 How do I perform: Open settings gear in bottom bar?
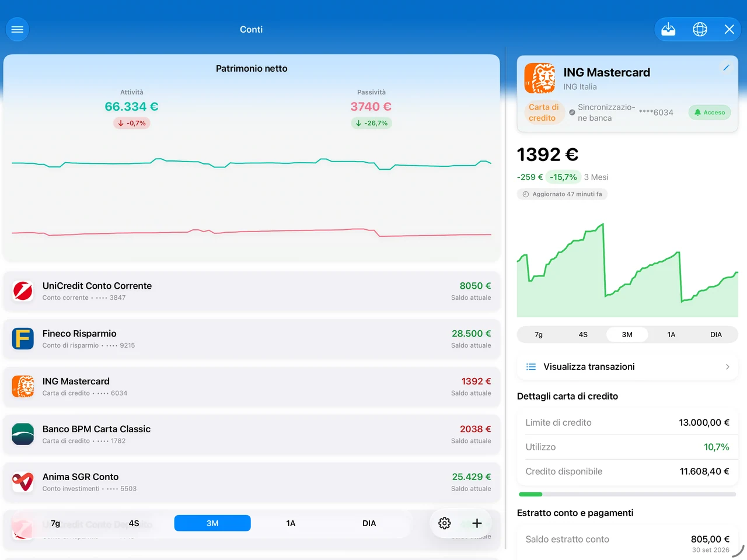tap(445, 523)
